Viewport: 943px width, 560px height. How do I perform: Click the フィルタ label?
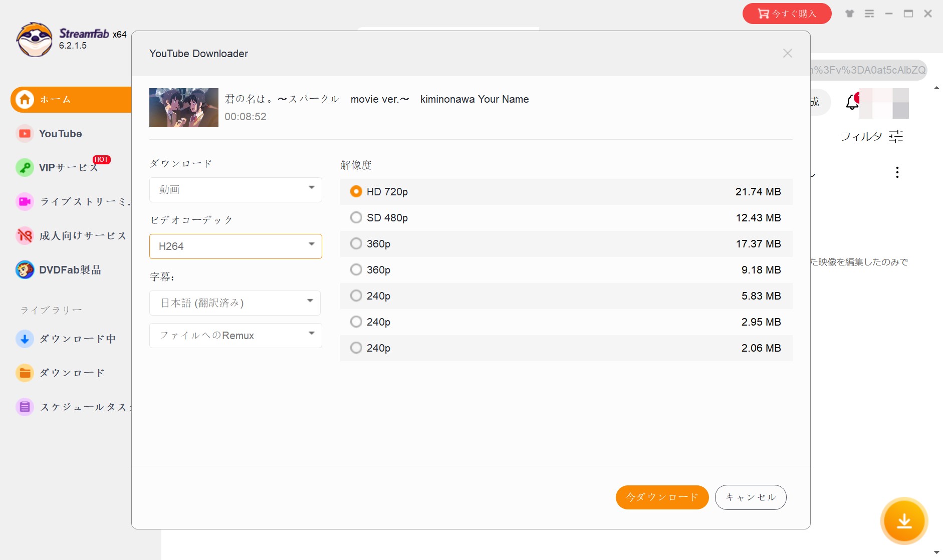[861, 136]
